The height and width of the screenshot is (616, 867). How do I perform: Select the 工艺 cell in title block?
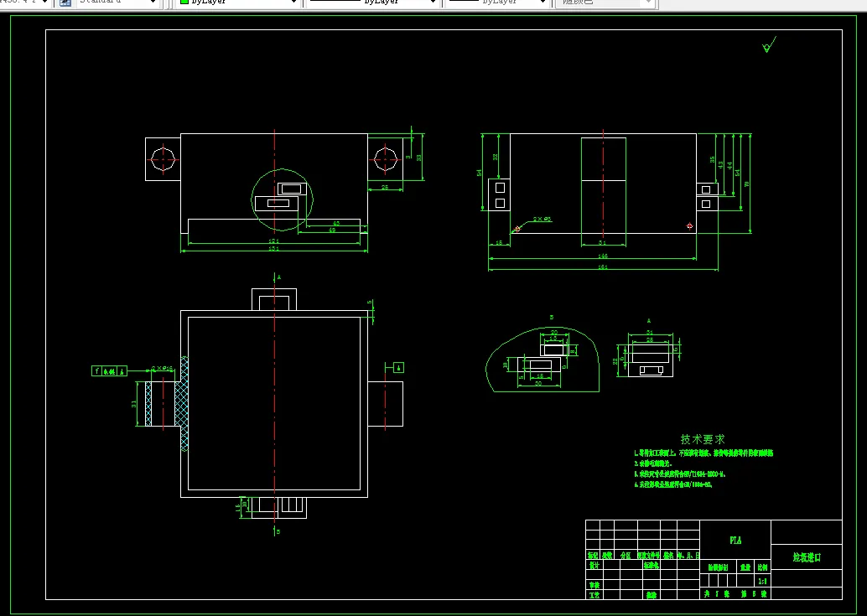pyautogui.click(x=594, y=595)
